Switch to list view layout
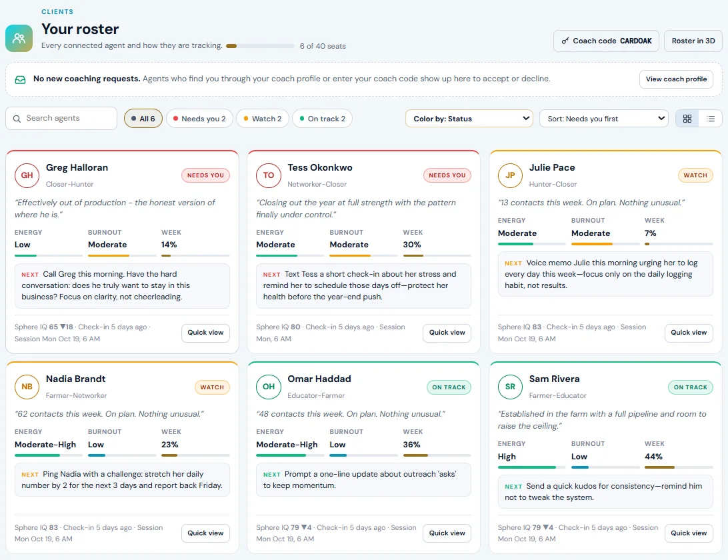This screenshot has width=728, height=560. pyautogui.click(x=711, y=119)
